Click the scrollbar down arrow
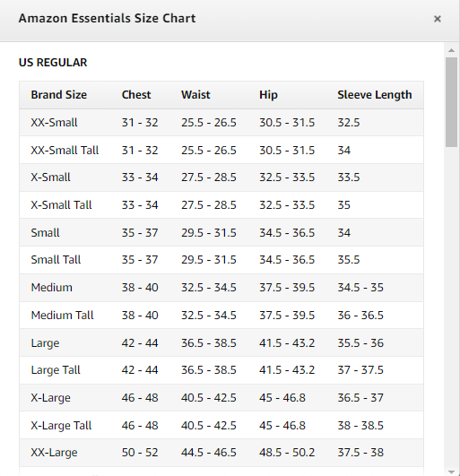Viewport: 460px width, 476px height. 452,472
